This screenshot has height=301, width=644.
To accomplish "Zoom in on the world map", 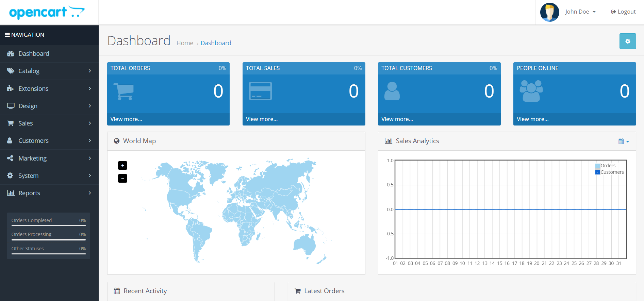I will (122, 165).
